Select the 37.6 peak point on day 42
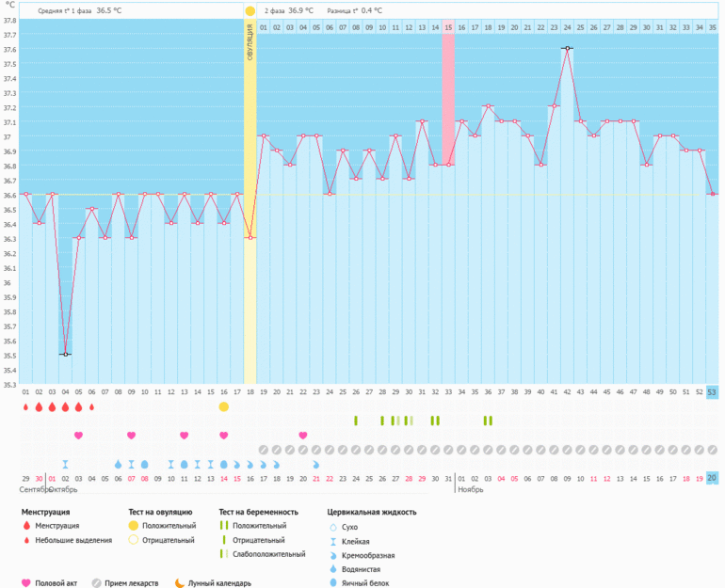Viewport: 725px width, 588px height. (567, 48)
